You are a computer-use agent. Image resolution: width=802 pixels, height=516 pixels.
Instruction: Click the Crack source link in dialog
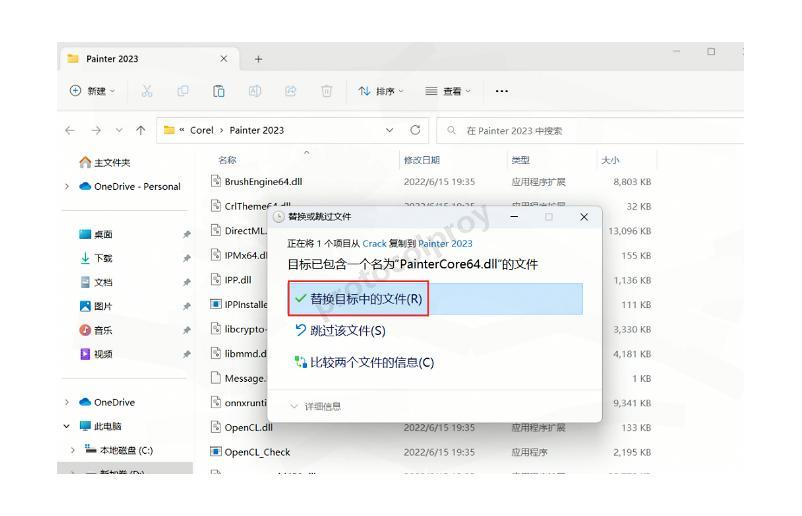(x=374, y=243)
